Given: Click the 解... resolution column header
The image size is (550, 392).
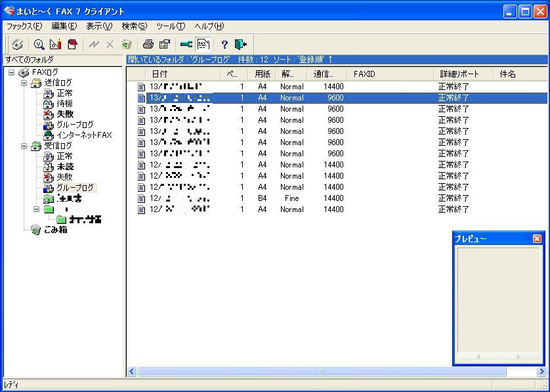Looking at the screenshot, I should [x=291, y=74].
